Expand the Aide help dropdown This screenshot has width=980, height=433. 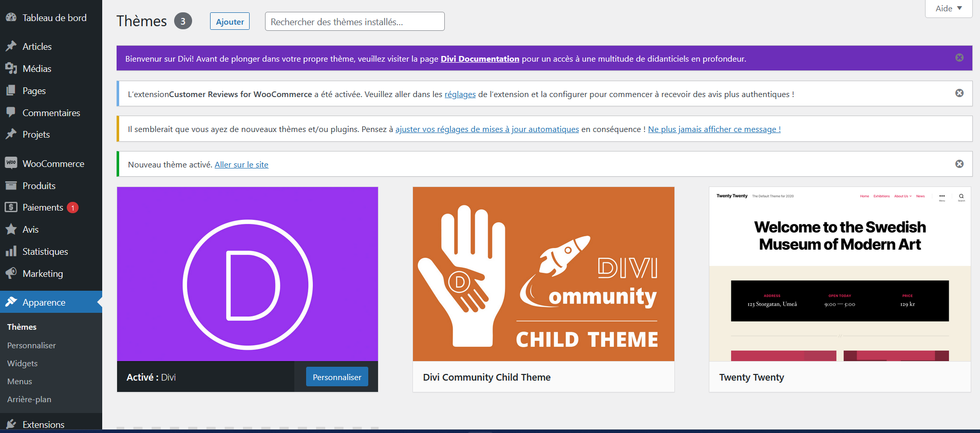[x=949, y=8]
